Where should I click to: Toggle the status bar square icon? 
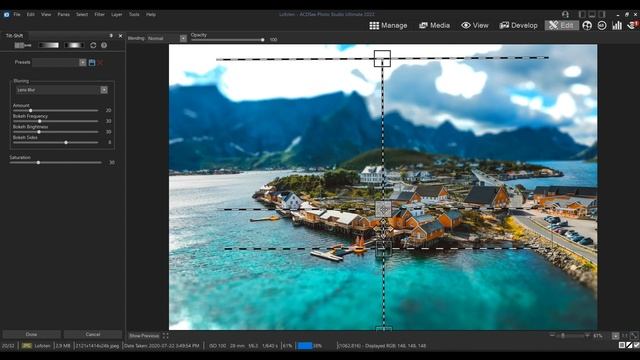point(622,345)
